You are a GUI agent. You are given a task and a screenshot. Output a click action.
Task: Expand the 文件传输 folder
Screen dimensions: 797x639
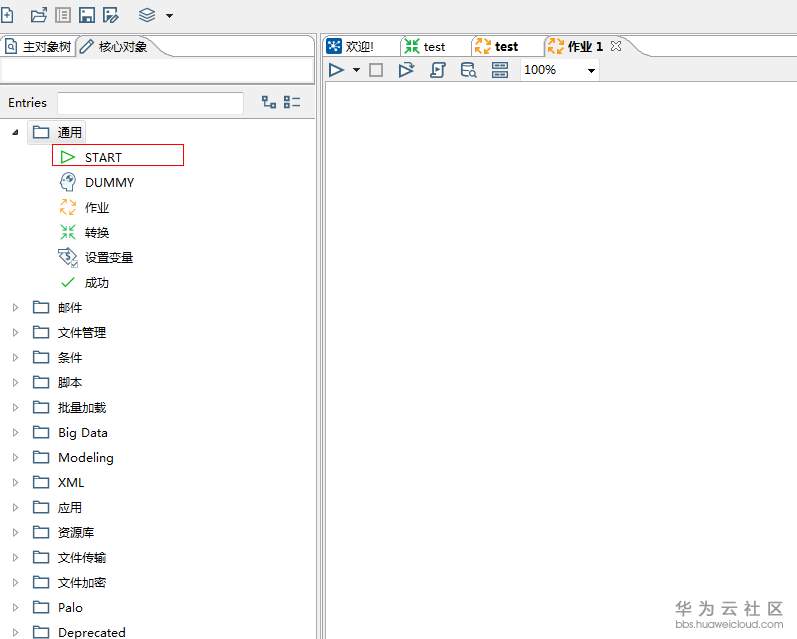[x=15, y=557]
